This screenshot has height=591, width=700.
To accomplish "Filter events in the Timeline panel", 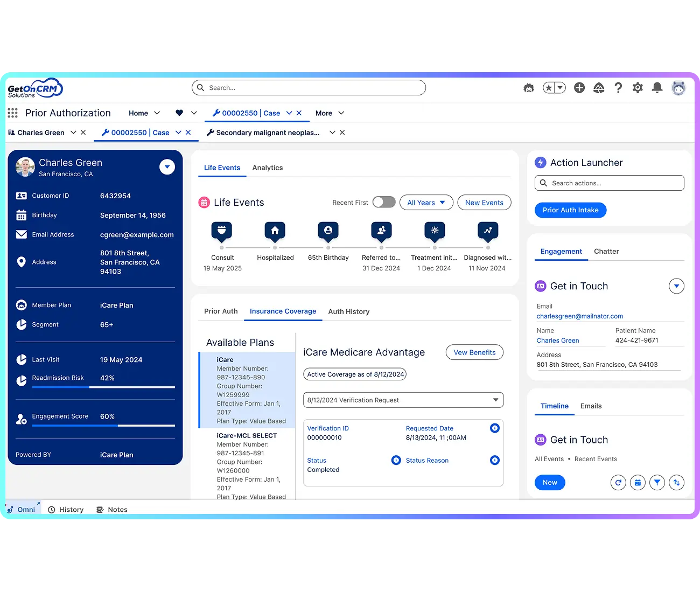I will click(657, 483).
